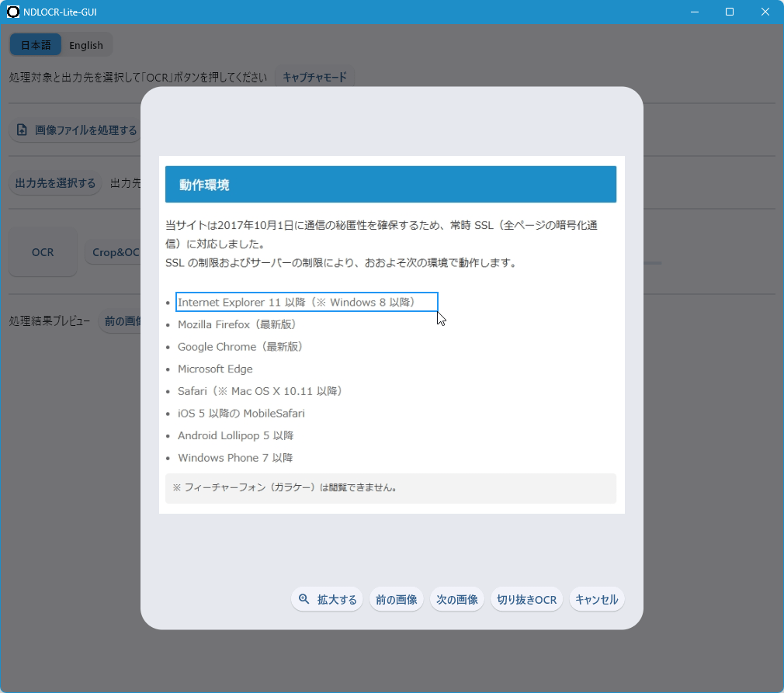Enable キャプチャモード
The height and width of the screenshot is (693, 784).
(x=314, y=78)
